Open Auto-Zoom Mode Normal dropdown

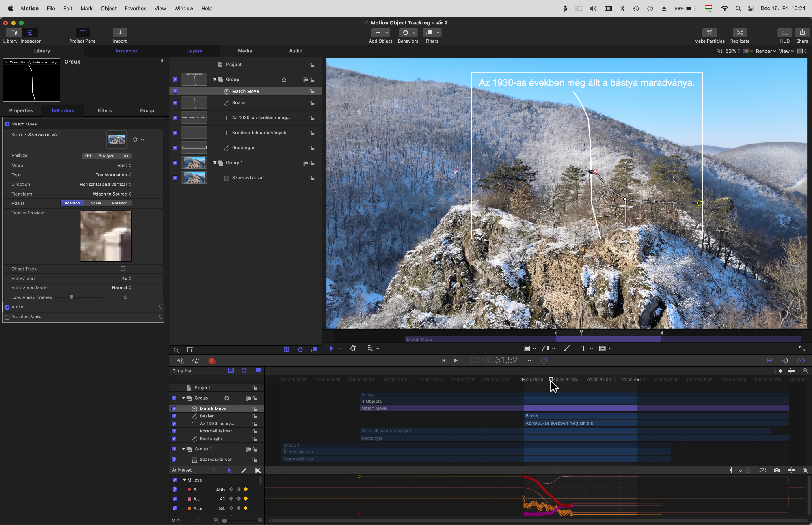coord(122,288)
